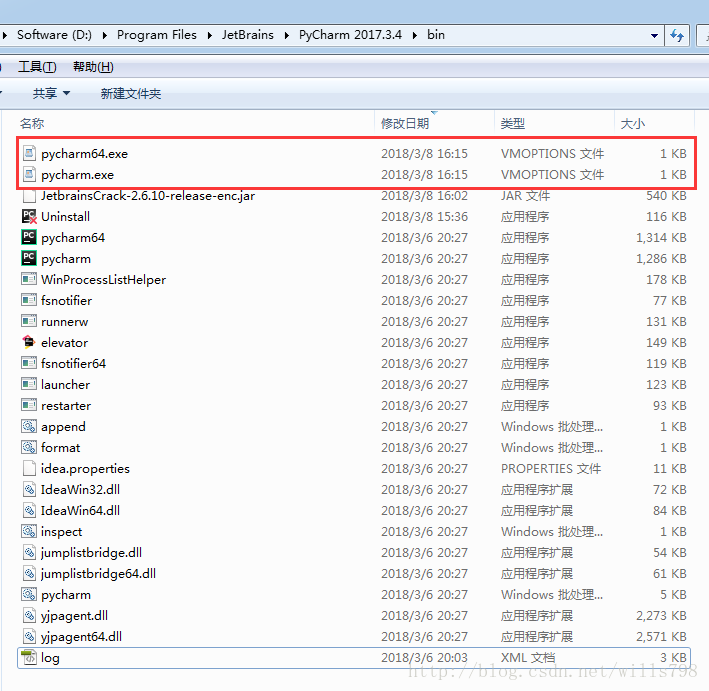709x691 pixels.
Task: Select the idea.properties file name
Action: coord(85,469)
